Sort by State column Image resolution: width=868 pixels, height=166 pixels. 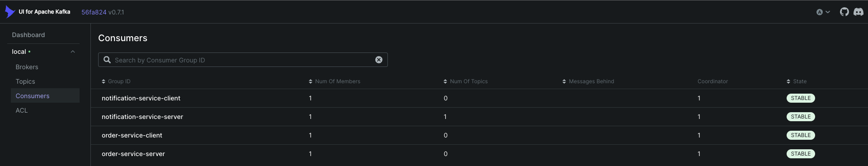point(797,81)
